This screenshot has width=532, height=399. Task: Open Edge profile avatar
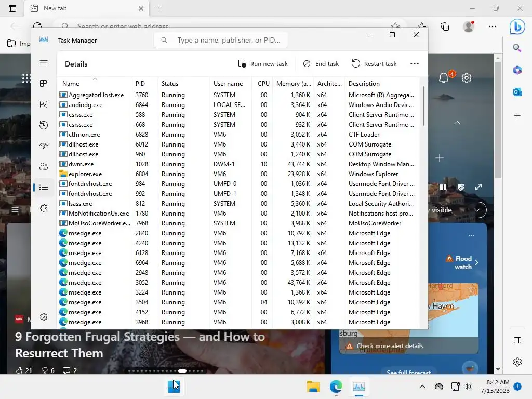coord(469,26)
